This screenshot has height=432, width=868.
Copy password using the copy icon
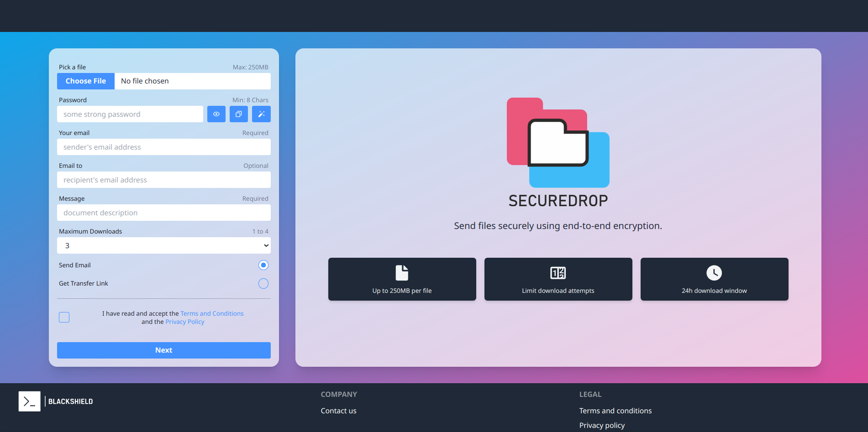click(239, 114)
